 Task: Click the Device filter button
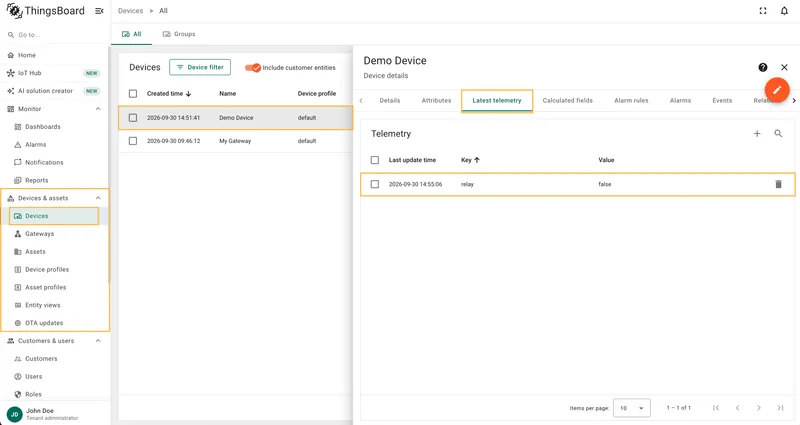[200, 67]
